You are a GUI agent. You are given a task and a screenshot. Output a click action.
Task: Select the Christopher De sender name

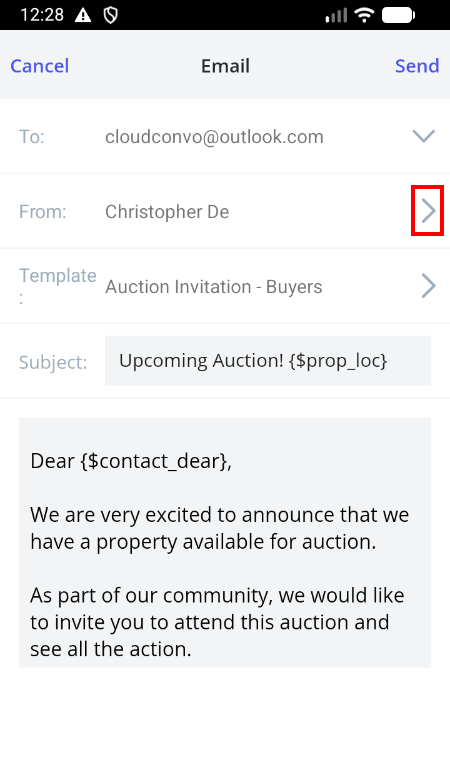[x=167, y=212]
